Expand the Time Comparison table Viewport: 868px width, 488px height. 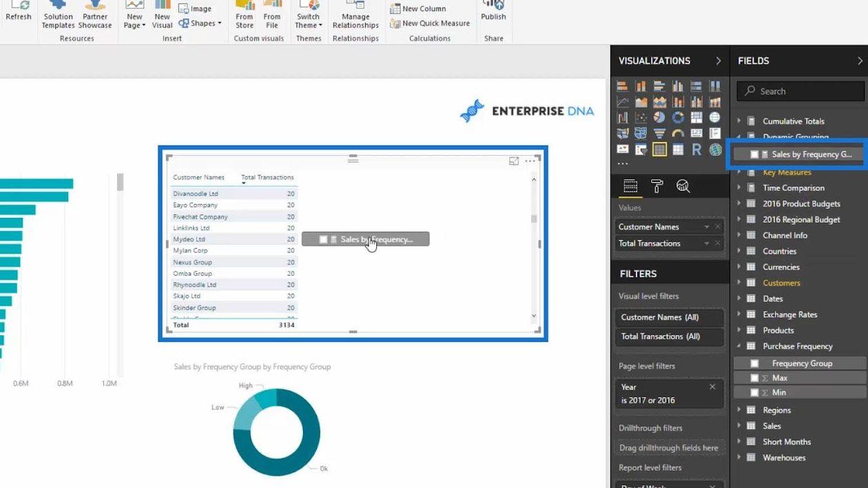739,187
